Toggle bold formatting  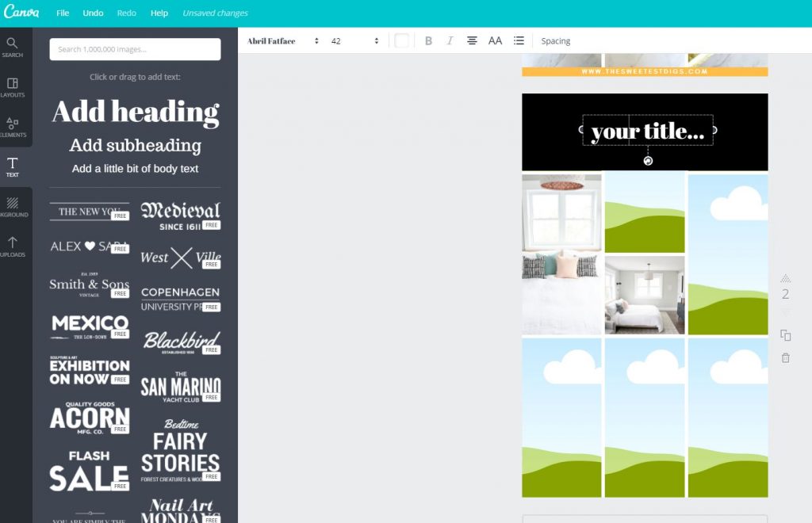point(428,40)
